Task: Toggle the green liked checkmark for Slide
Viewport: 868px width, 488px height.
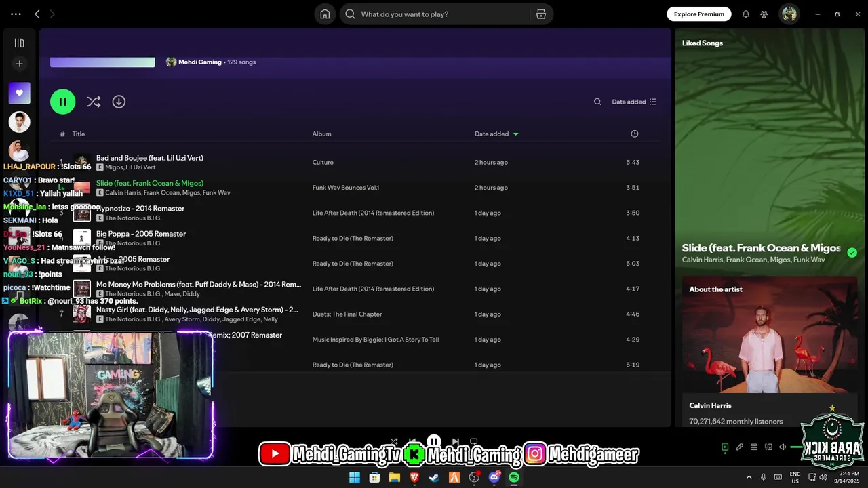Action: (852, 253)
